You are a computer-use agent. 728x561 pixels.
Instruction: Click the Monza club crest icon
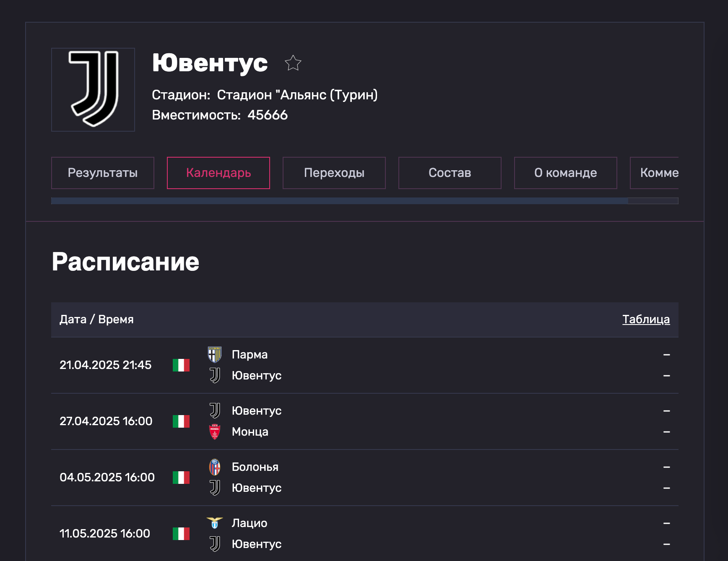click(x=215, y=432)
